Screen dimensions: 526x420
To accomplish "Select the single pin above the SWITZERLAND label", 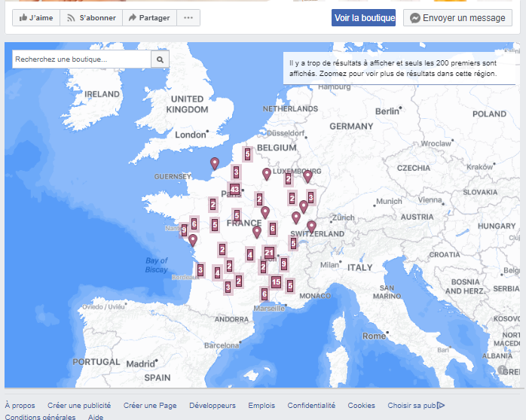I will click(312, 227).
